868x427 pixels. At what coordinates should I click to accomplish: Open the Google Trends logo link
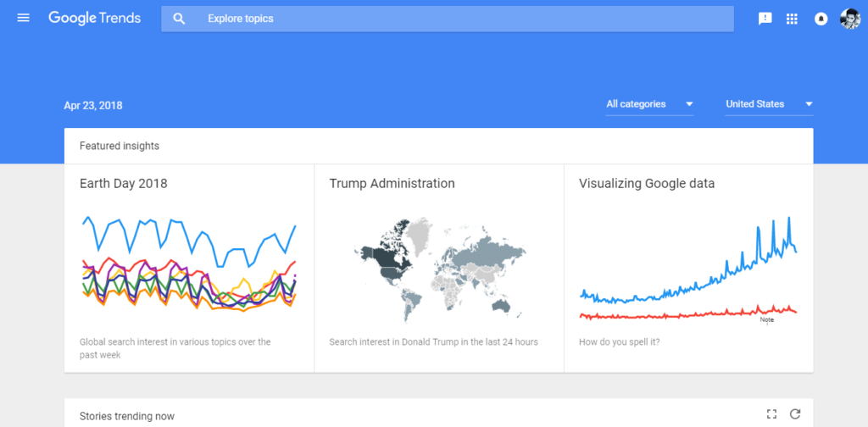click(95, 19)
